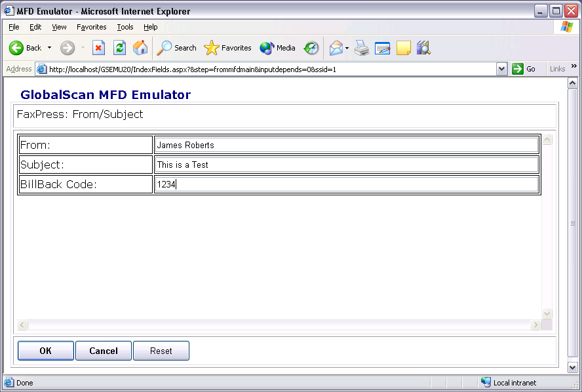Open the Search pane magnifier icon
582x392 pixels.
[176, 48]
